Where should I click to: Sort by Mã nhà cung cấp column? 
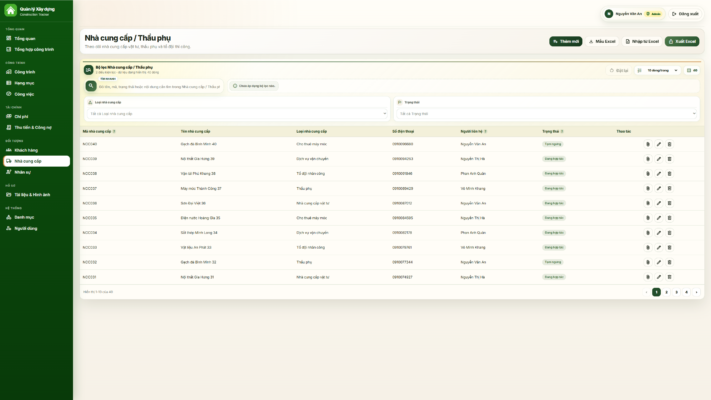(99, 132)
